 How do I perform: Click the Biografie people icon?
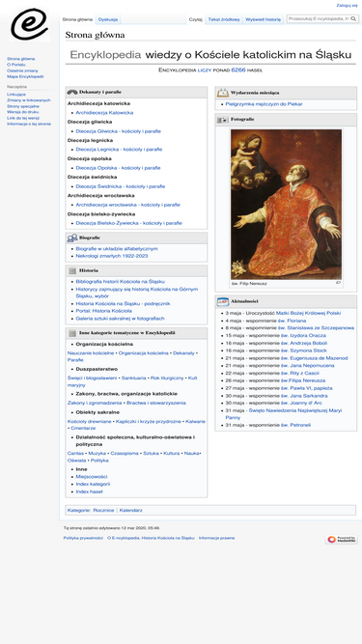(72, 238)
